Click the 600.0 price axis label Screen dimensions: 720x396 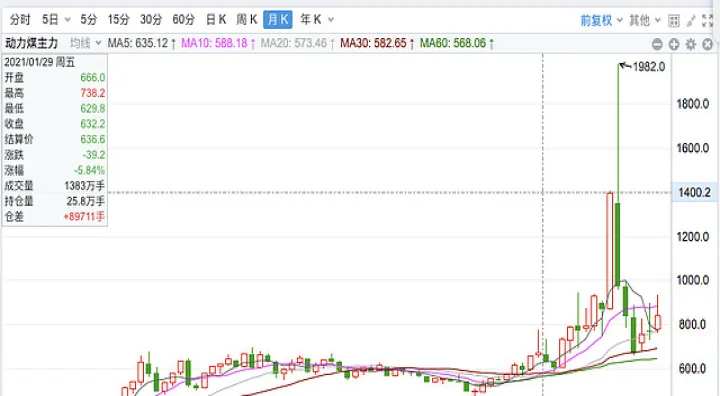pos(693,368)
